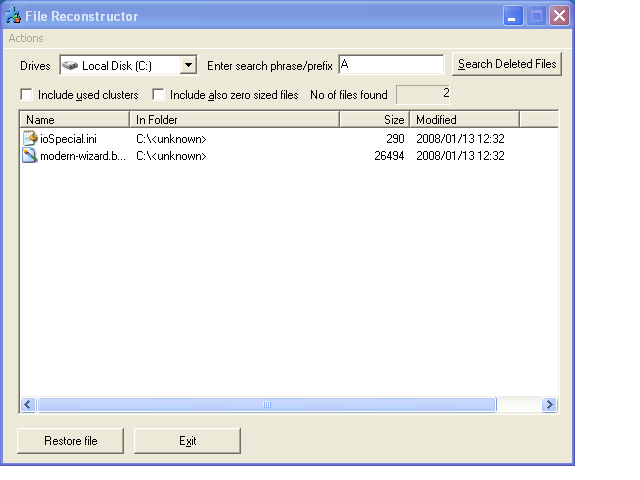Click modified date of modern-wizard row
This screenshot has width=640, height=480.
point(460,156)
